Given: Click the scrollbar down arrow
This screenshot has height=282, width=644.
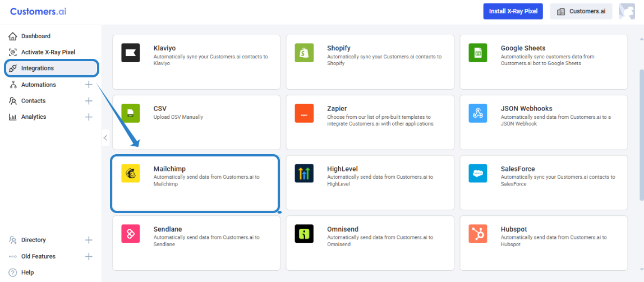Looking at the screenshot, I should [641, 269].
